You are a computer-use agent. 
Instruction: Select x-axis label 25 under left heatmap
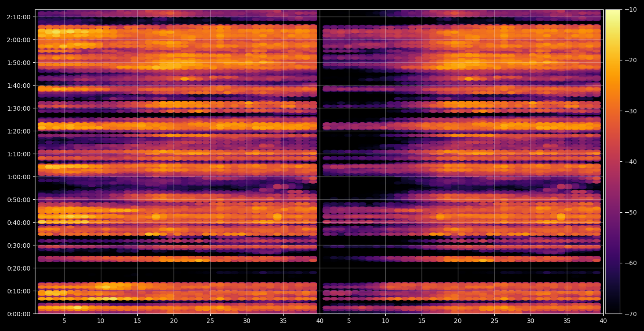click(x=210, y=321)
